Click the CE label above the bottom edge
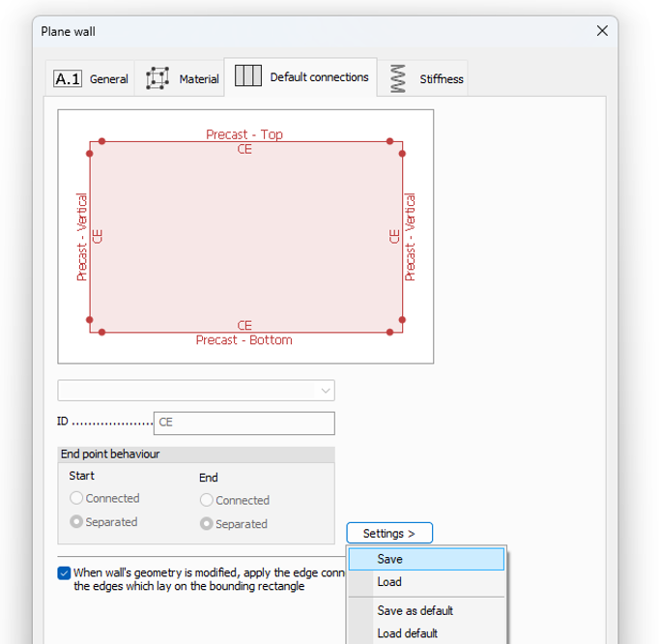The width and height of the screenshot is (659, 644). coord(244,325)
